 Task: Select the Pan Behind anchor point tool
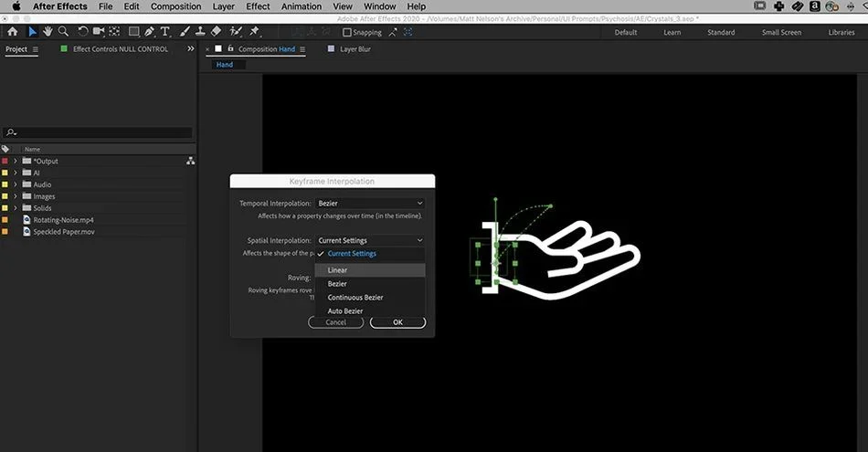pos(114,32)
